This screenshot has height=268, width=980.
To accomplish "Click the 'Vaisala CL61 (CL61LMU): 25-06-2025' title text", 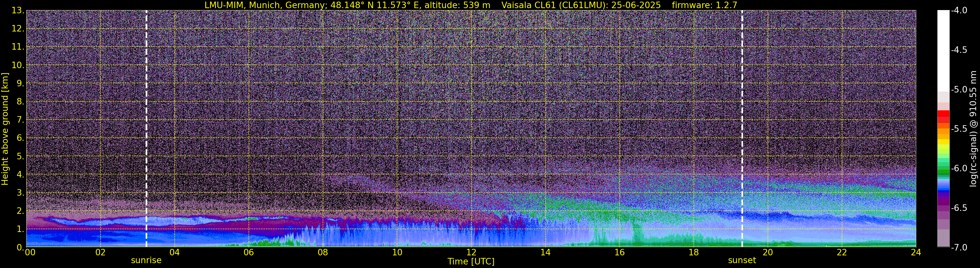I will [581, 5].
